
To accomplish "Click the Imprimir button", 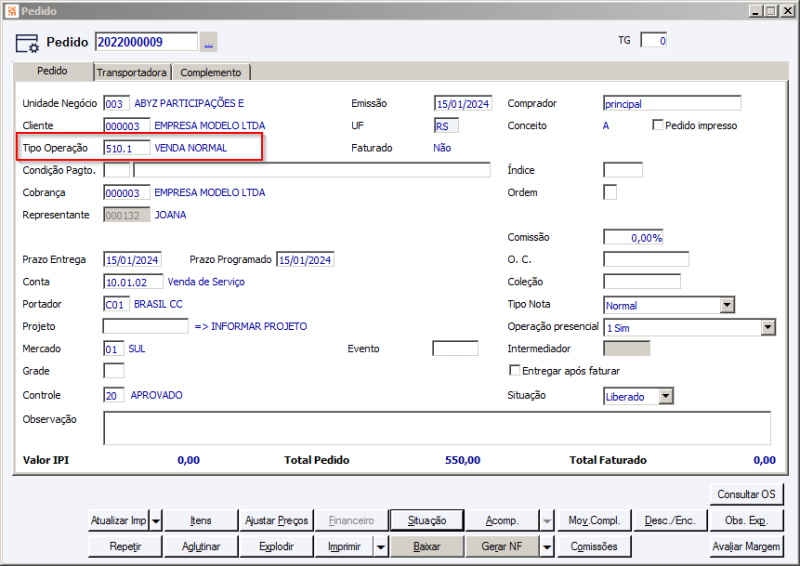I will click(344, 547).
